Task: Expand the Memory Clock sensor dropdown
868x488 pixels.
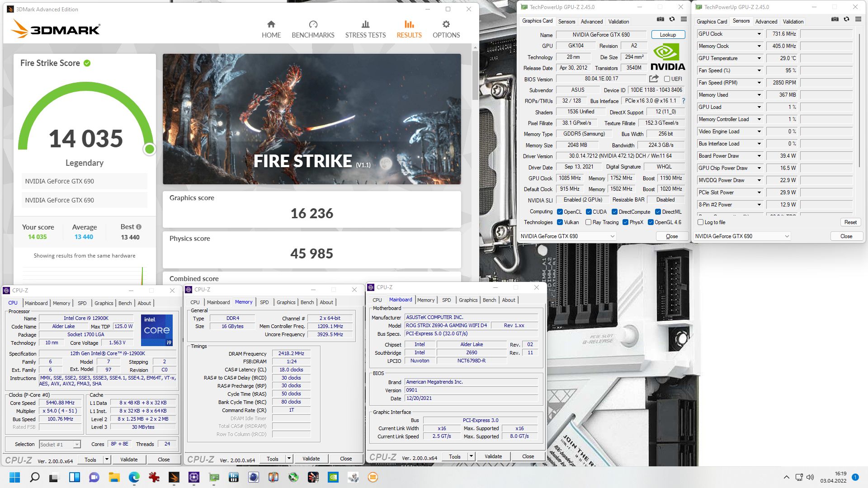Action: (759, 46)
